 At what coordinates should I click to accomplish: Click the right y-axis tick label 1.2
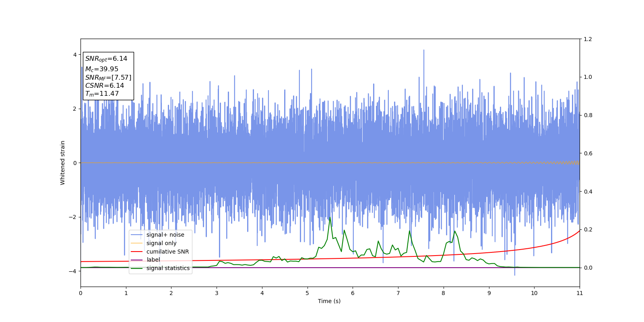click(588, 39)
